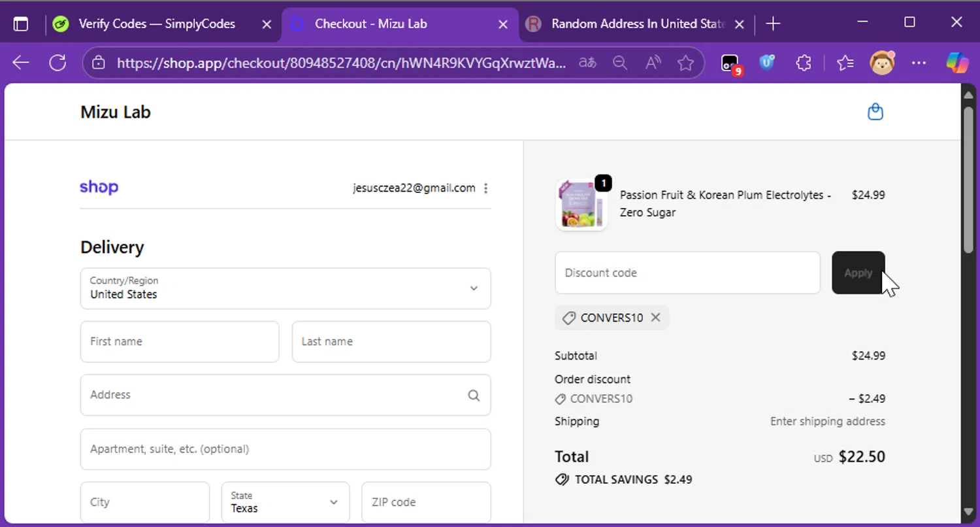Click the electrolytes product thumbnail
The image size is (980, 527).
coord(581,204)
